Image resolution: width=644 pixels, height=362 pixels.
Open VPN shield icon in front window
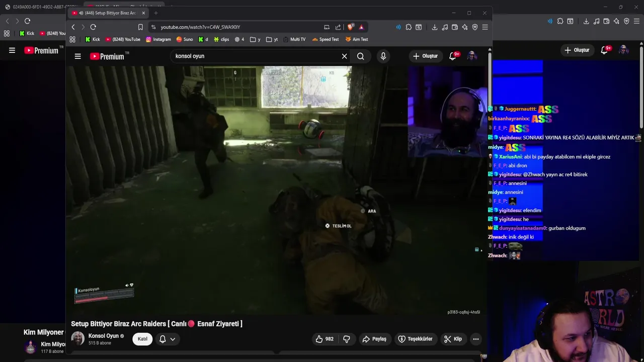click(475, 27)
